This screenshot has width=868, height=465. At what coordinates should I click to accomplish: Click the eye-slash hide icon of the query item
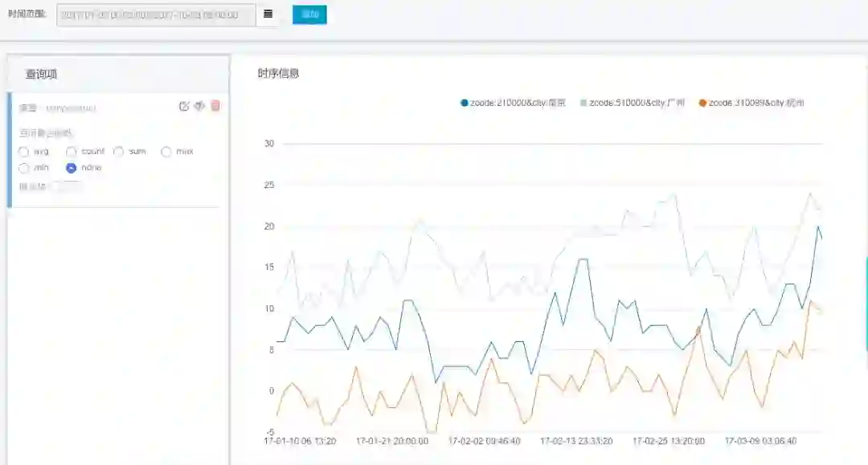coord(199,105)
